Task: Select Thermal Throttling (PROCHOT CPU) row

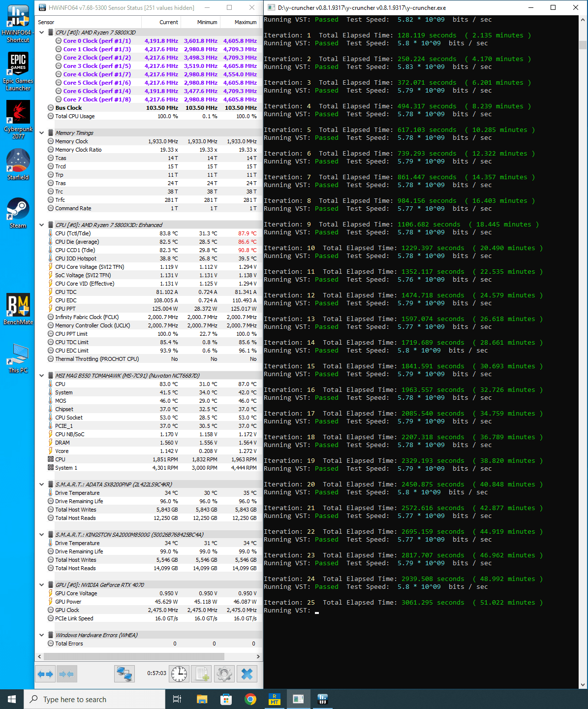Action: [x=148, y=359]
